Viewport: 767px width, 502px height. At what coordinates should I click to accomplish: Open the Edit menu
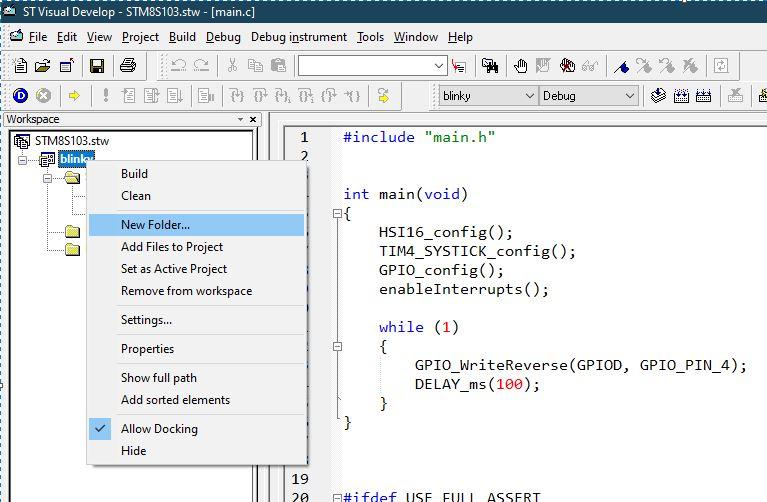(67, 37)
